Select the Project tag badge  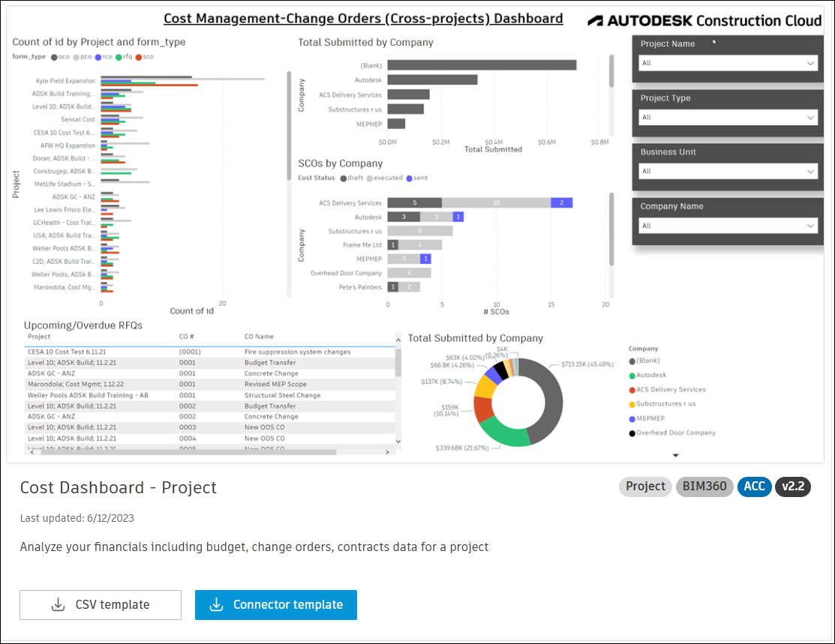(x=645, y=487)
